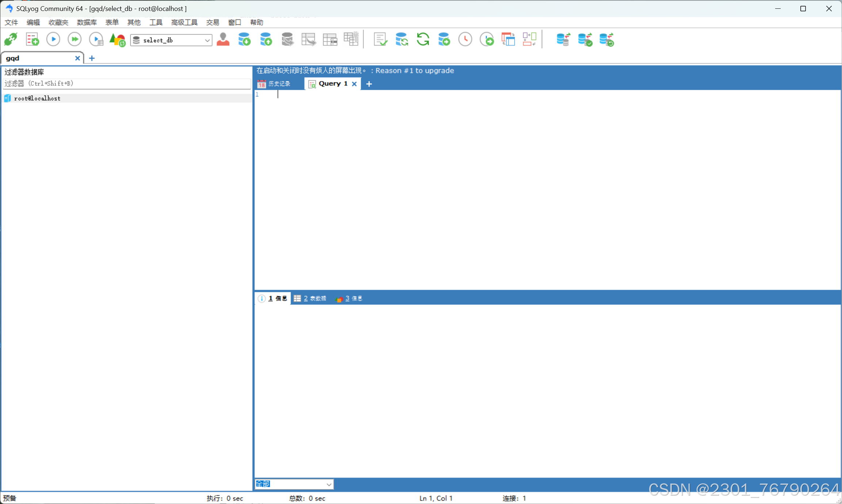
Task: Click the green refresh arrows icon
Action: pyautogui.click(x=423, y=39)
